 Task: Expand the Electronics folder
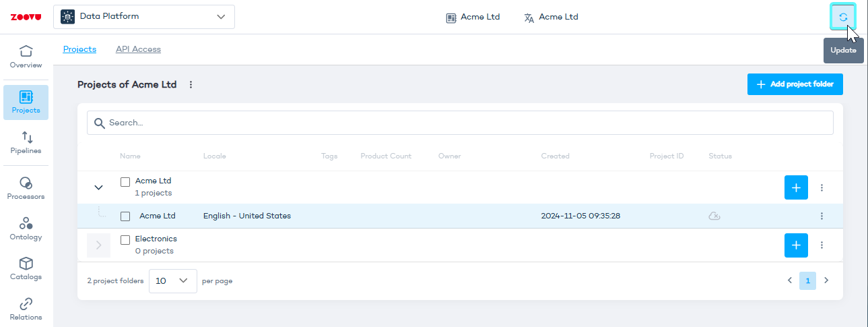coord(98,245)
